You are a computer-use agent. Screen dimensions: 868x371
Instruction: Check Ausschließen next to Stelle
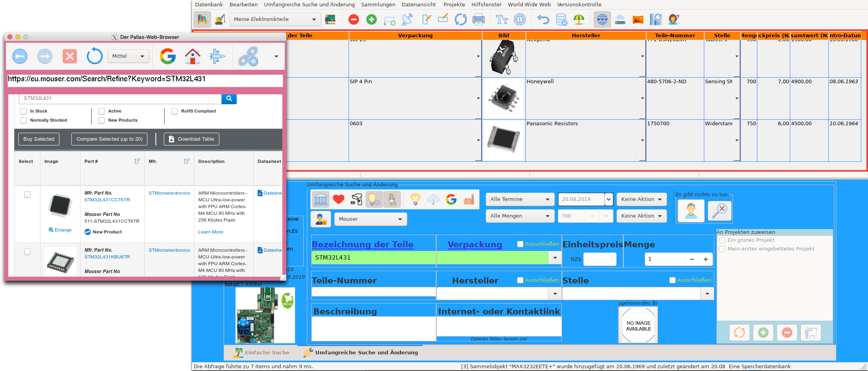[672, 280]
